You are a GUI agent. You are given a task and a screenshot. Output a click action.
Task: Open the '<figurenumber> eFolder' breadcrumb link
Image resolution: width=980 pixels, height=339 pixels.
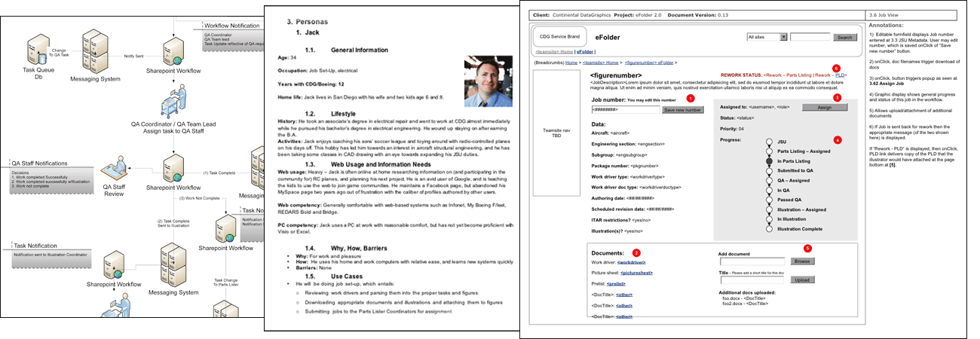click(649, 63)
